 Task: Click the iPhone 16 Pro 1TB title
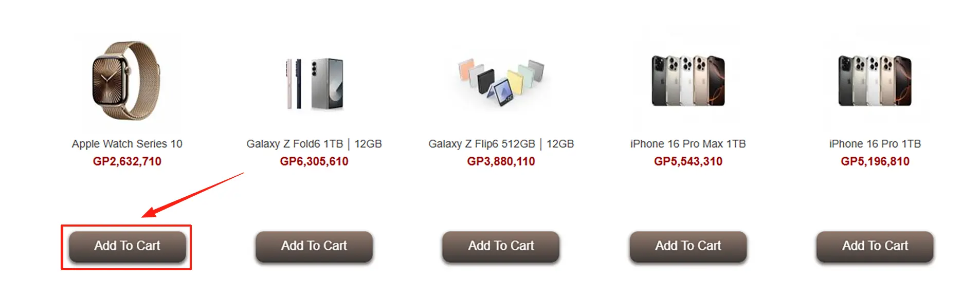(875, 144)
